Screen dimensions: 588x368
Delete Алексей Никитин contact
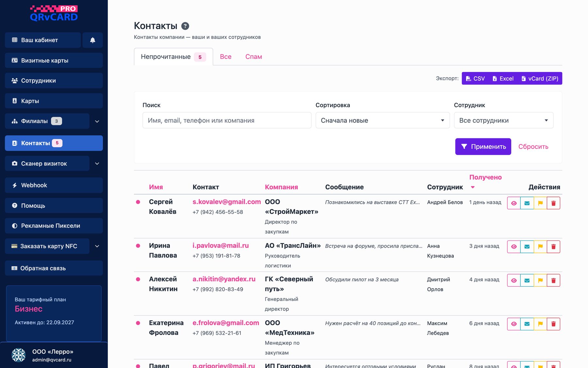[553, 280]
